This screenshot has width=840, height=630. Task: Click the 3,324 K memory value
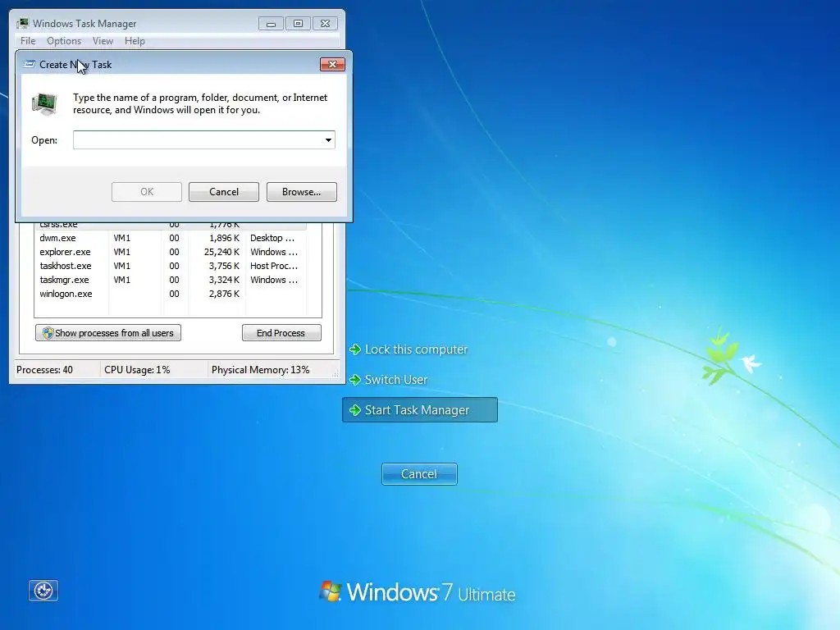(x=225, y=280)
